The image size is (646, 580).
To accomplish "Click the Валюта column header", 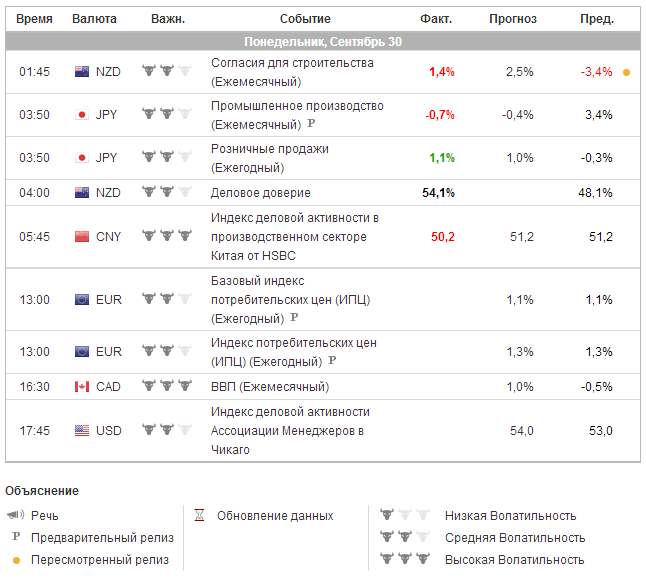I will point(95,19).
